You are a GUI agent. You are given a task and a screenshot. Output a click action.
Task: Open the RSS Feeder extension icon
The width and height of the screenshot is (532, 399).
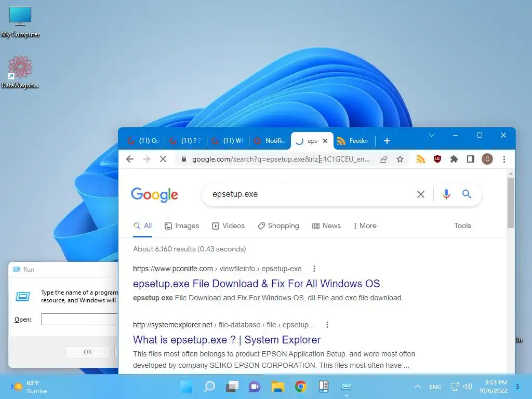click(421, 159)
